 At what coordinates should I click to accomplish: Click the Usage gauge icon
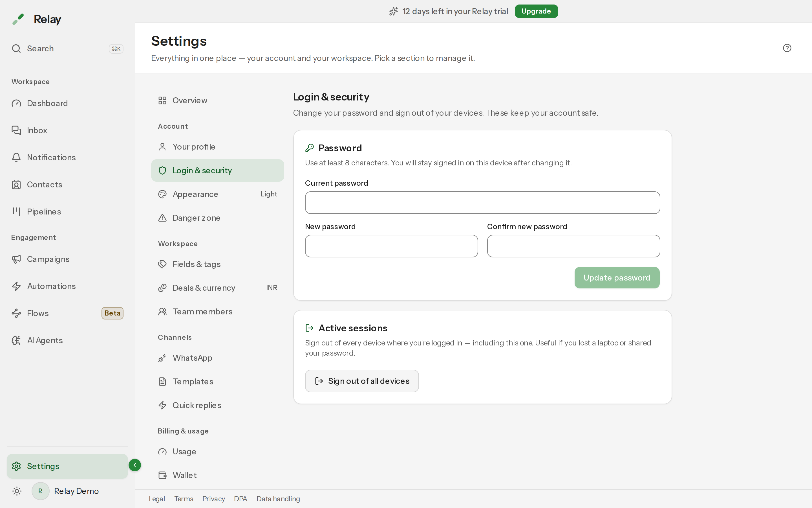[x=162, y=452]
